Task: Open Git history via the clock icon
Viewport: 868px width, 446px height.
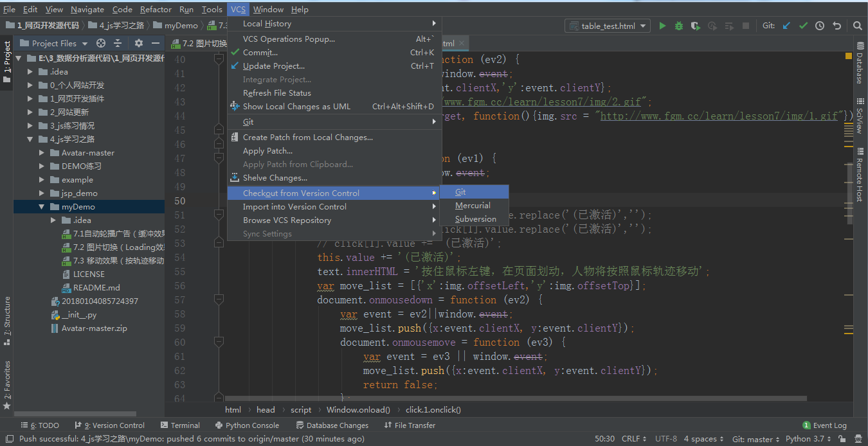Action: (818, 25)
